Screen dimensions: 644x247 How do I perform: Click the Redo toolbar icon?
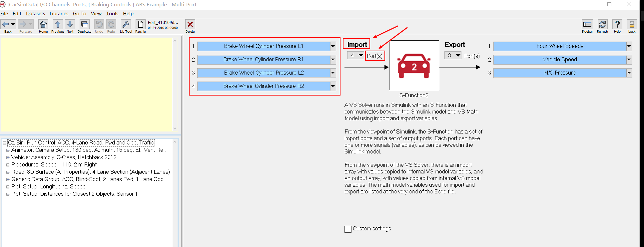(x=111, y=24)
